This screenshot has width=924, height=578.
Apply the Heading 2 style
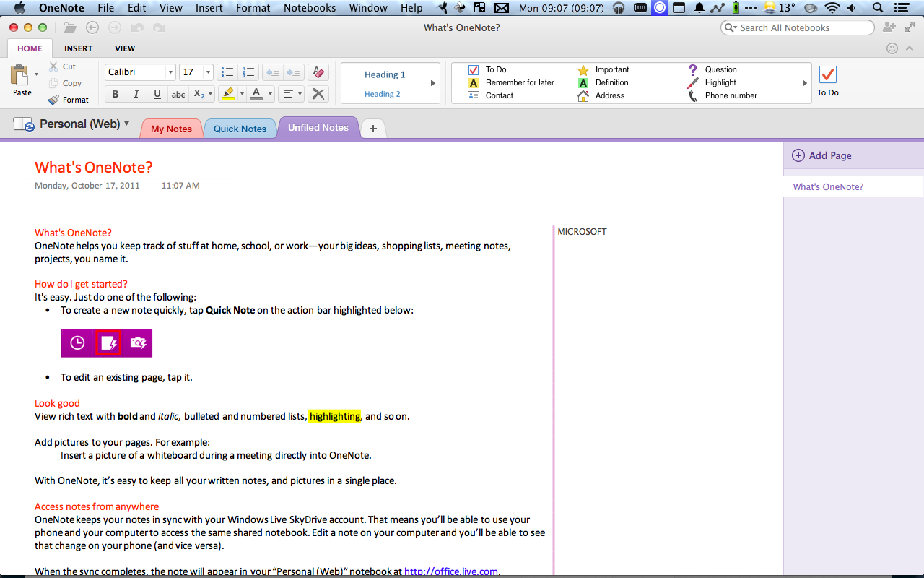tap(383, 94)
